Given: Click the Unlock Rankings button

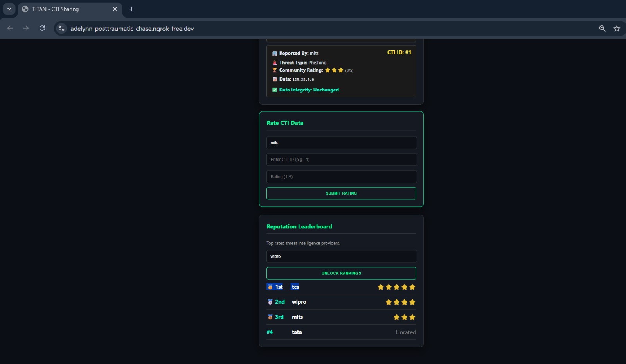Looking at the screenshot, I should (341, 273).
